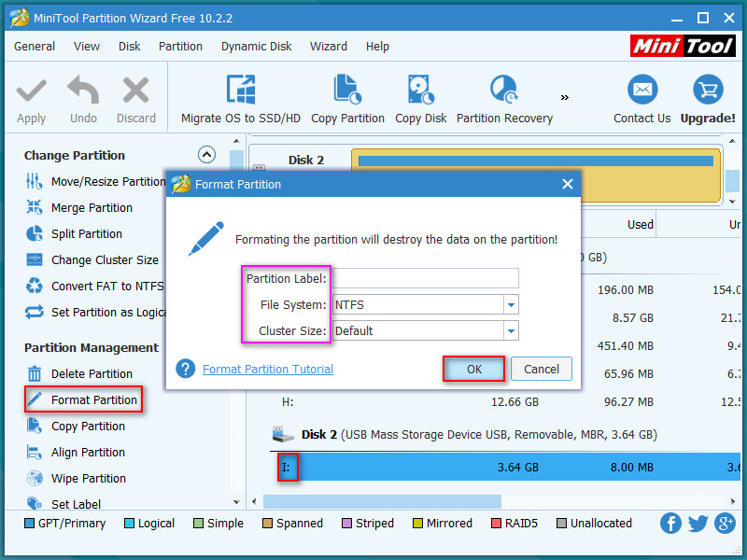Open the Dynamic Disk menu
Viewport: 747px width, 560px height.
[x=256, y=46]
